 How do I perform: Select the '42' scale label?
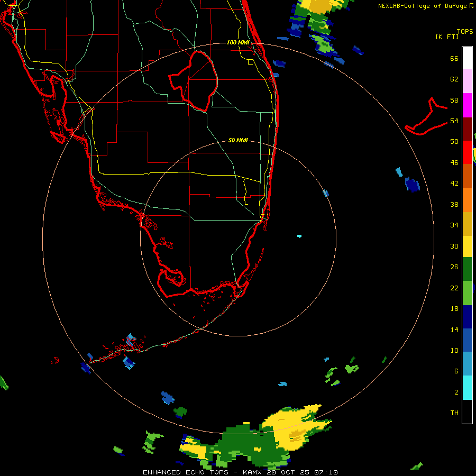pos(454,184)
